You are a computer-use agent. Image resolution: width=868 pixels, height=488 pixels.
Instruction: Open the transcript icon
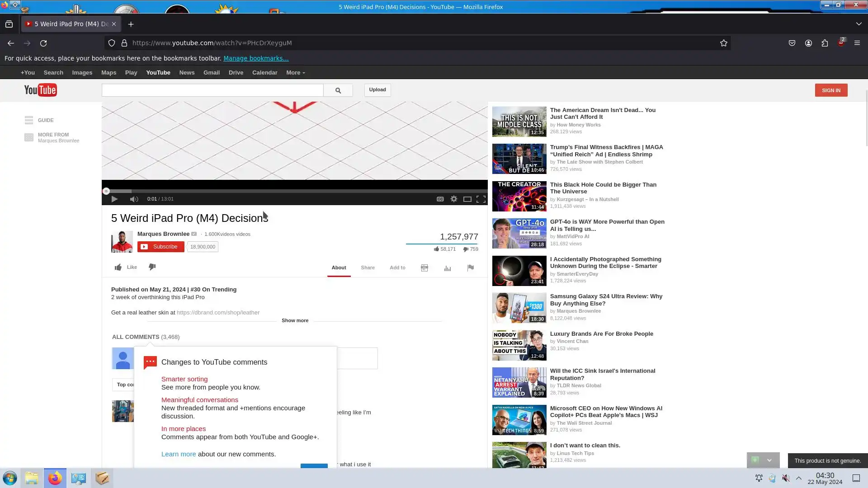point(424,268)
